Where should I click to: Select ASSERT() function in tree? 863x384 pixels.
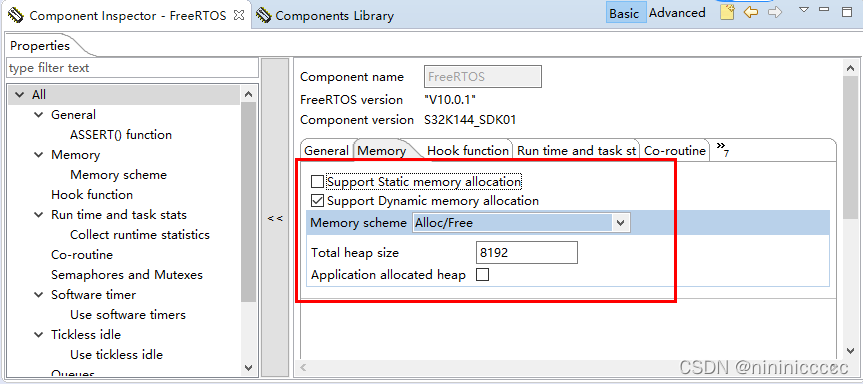pyautogui.click(x=121, y=135)
